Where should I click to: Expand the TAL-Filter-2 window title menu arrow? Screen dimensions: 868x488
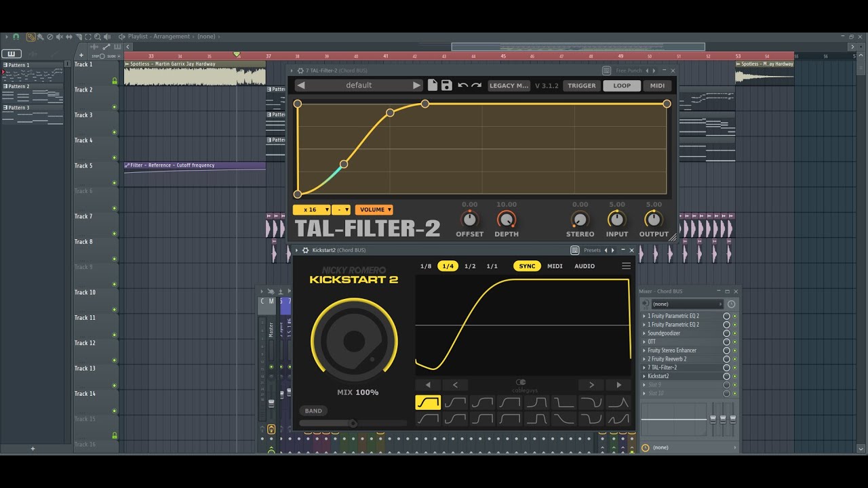pyautogui.click(x=293, y=70)
